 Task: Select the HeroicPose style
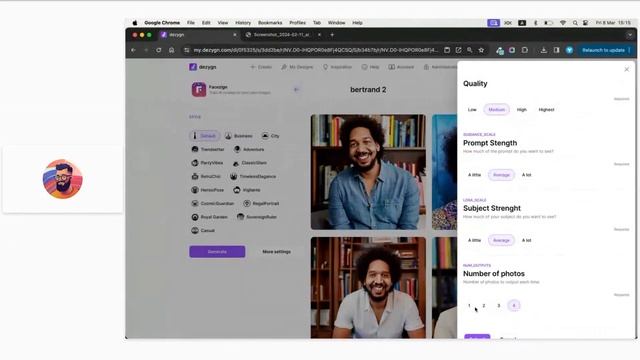(x=208, y=190)
